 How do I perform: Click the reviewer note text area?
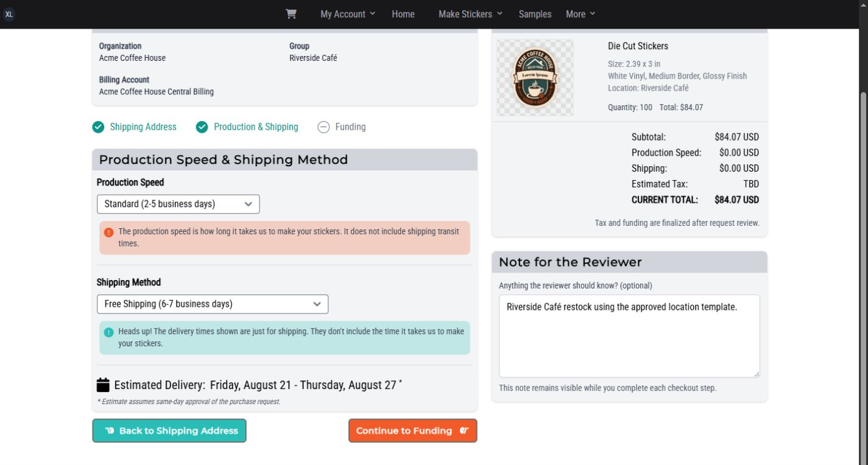629,336
